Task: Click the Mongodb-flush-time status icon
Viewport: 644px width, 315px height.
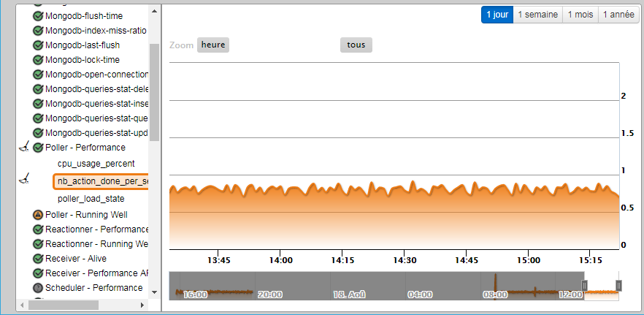Action: click(x=38, y=16)
